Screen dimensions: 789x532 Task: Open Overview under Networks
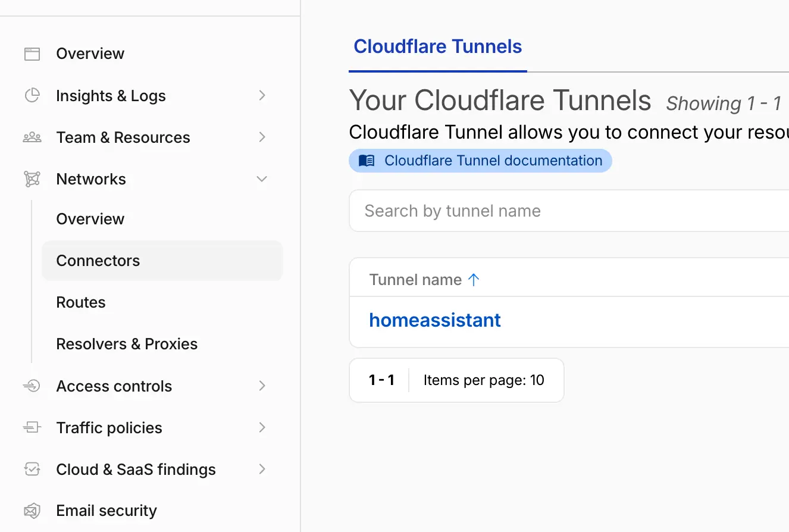point(90,219)
